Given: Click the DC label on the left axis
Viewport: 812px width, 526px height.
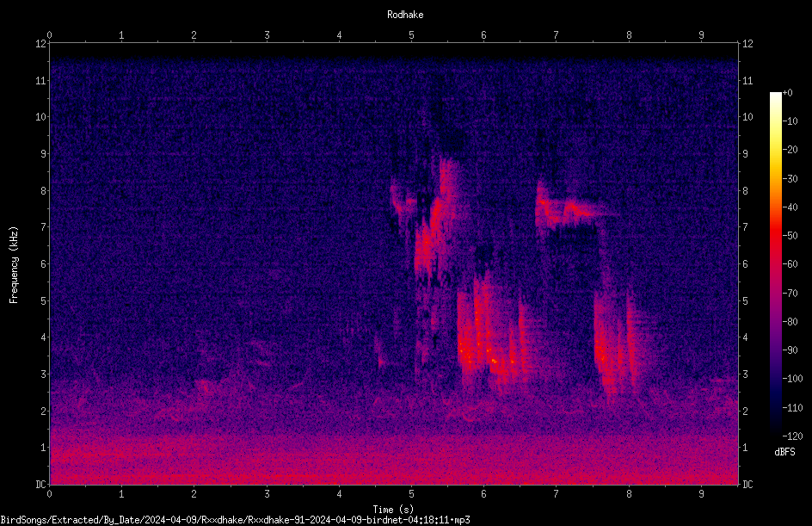Looking at the screenshot, I should [41, 485].
